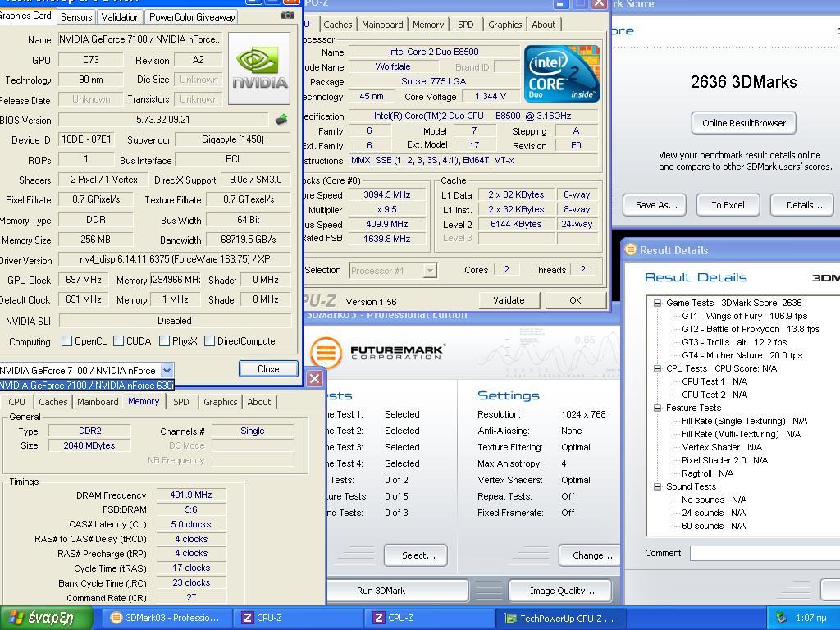Image resolution: width=840 pixels, height=630 pixels.
Task: Collapse the Game Tests tree node
Action: click(657, 304)
